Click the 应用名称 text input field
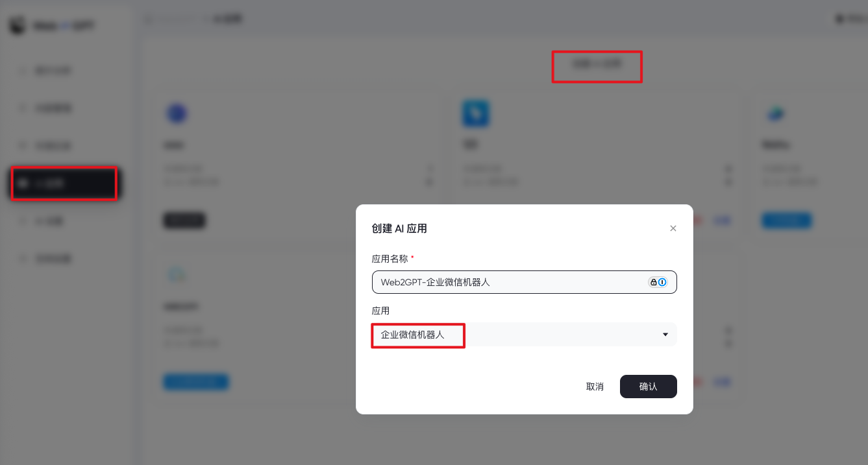Image resolution: width=868 pixels, height=465 pixels. pyautogui.click(x=525, y=282)
